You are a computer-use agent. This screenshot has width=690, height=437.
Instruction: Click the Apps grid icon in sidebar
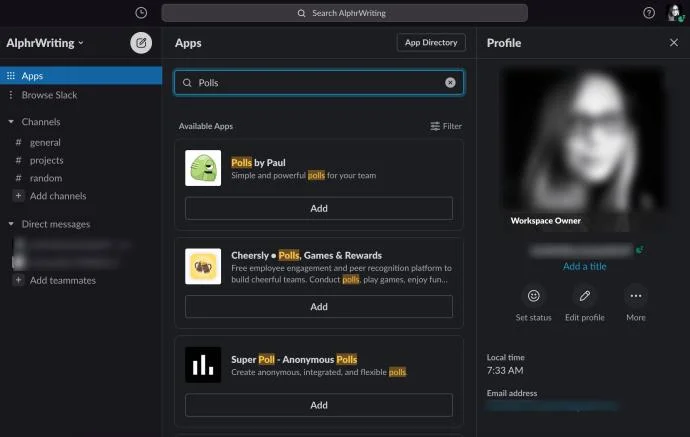click(11, 76)
